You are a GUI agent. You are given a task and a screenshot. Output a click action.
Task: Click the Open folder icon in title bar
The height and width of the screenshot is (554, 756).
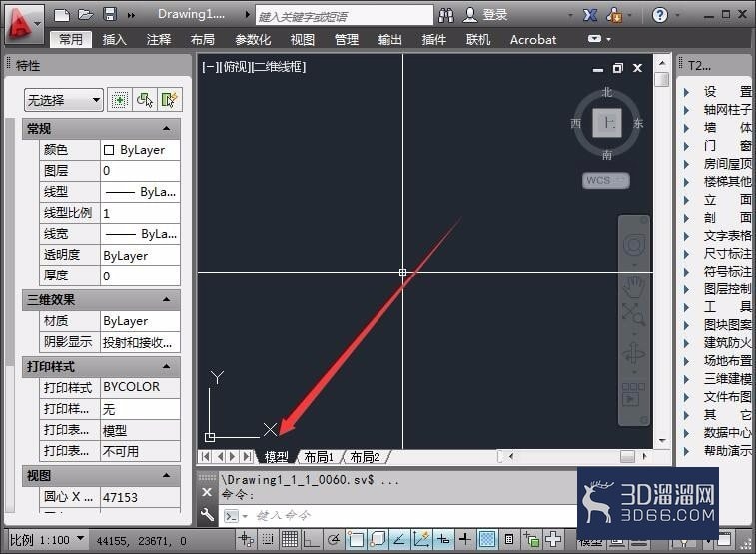tap(85, 14)
